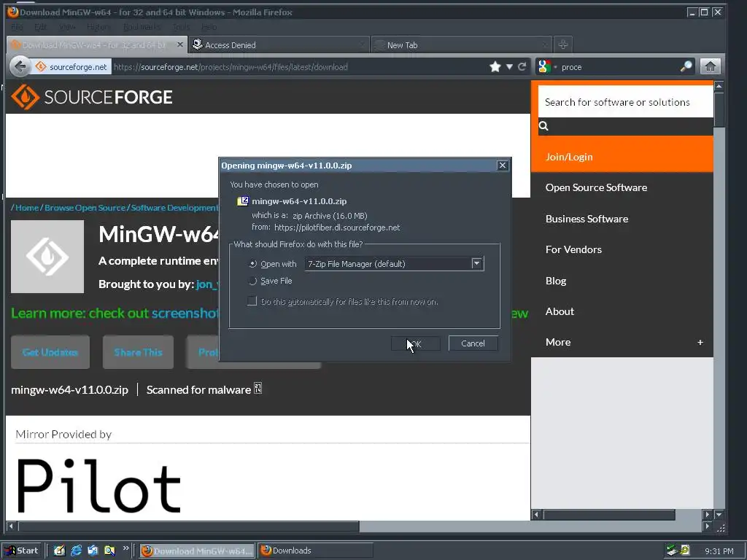The height and width of the screenshot is (560, 747).
Task: Click Search for software or solutions field
Action: (625, 102)
